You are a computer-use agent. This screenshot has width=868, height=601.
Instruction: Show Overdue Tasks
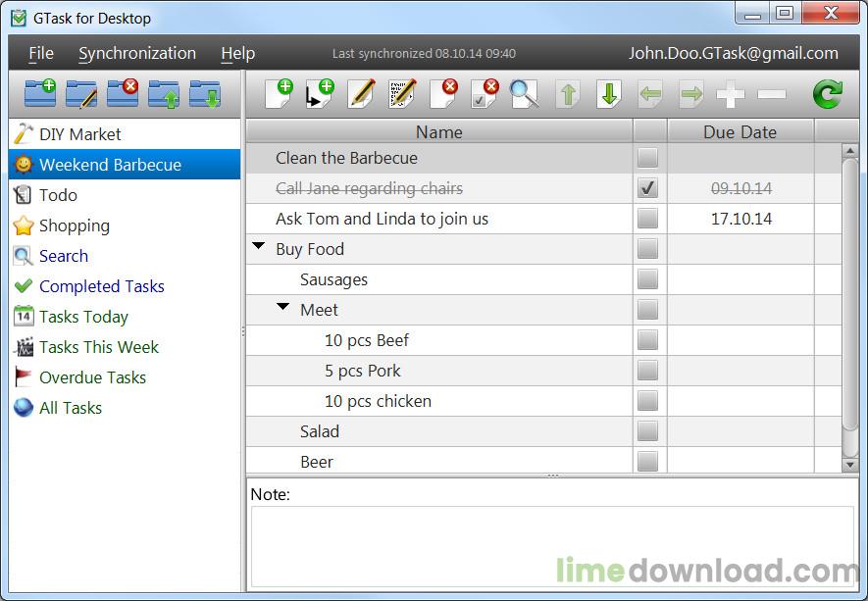126,377
